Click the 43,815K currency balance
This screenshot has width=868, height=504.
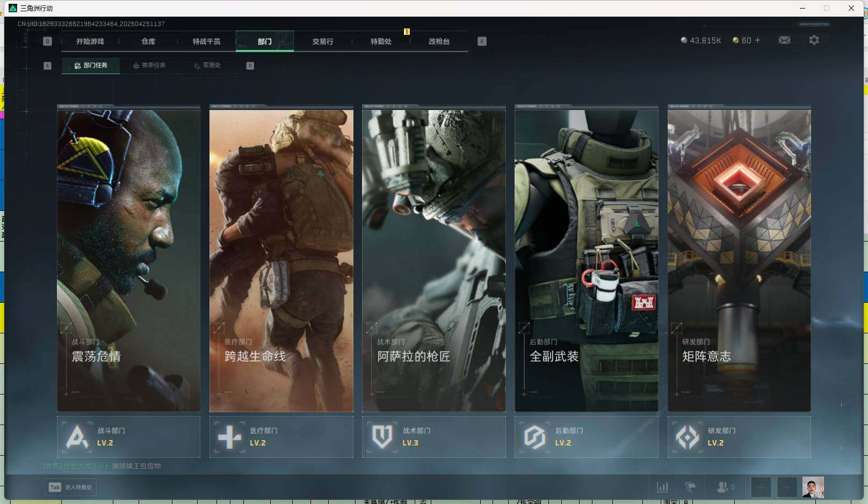pyautogui.click(x=701, y=40)
